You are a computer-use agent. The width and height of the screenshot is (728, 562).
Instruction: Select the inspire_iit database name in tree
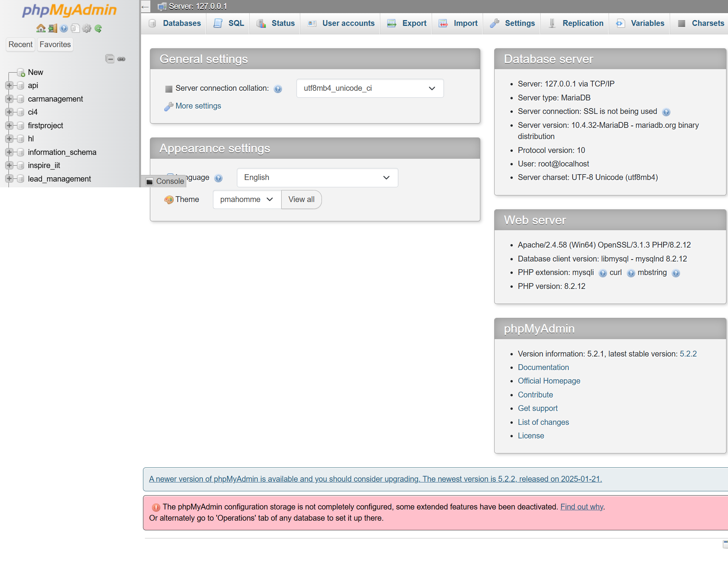coord(44,165)
